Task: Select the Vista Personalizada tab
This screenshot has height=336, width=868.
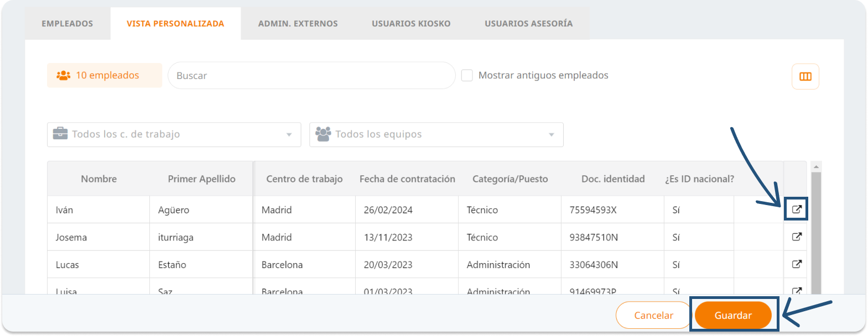Action: tap(175, 24)
